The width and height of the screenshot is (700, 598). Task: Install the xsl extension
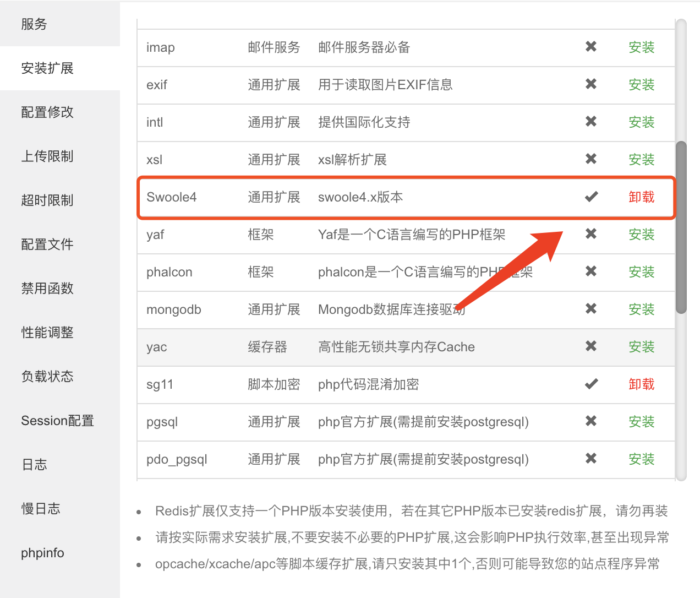(x=642, y=160)
